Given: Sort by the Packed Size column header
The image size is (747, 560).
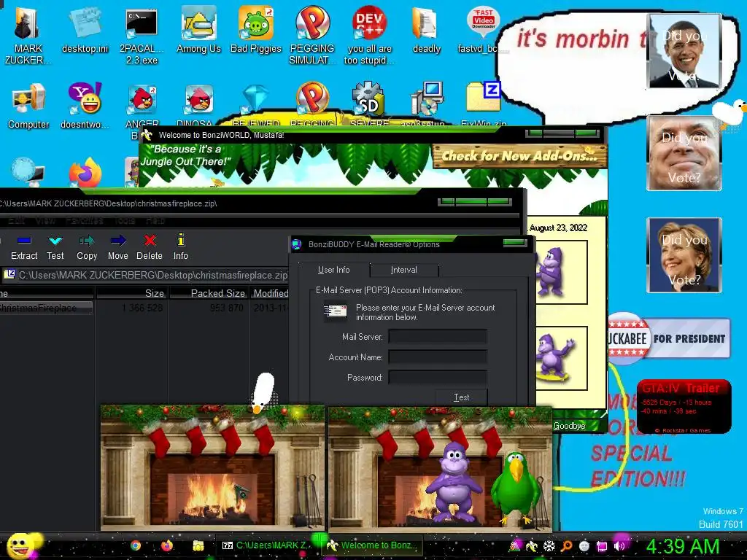Looking at the screenshot, I should [x=209, y=293].
